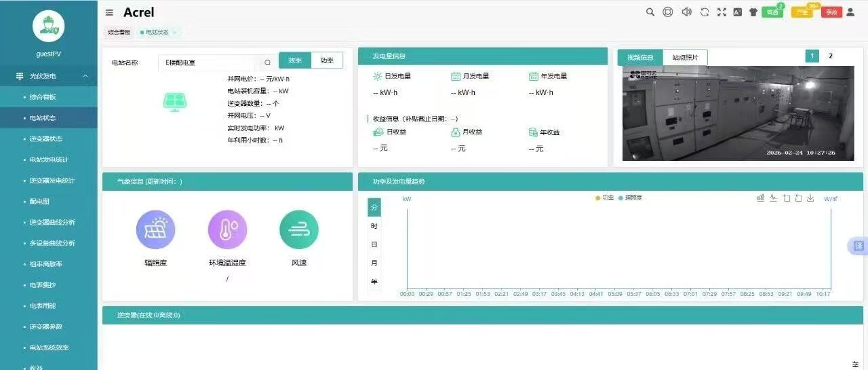The width and height of the screenshot is (868, 370).
Task: Collapse sidebar with the hamburger menu icon
Action: [x=110, y=12]
